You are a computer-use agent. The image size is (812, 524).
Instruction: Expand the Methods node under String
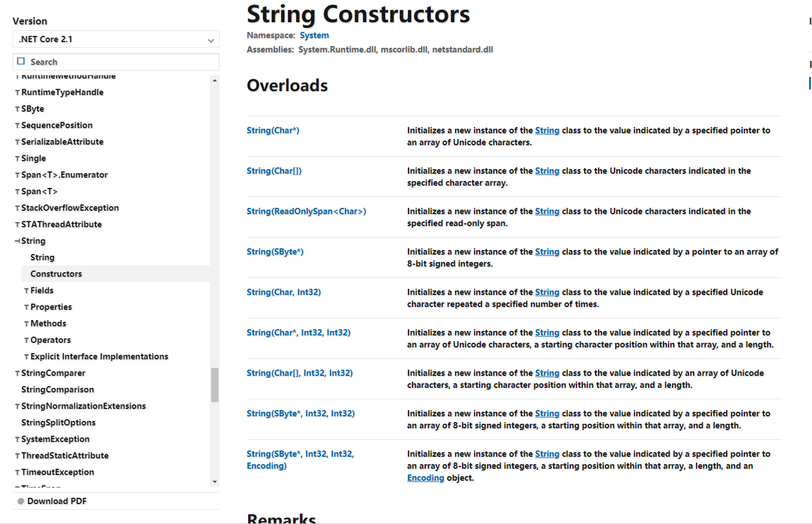pyautogui.click(x=26, y=324)
